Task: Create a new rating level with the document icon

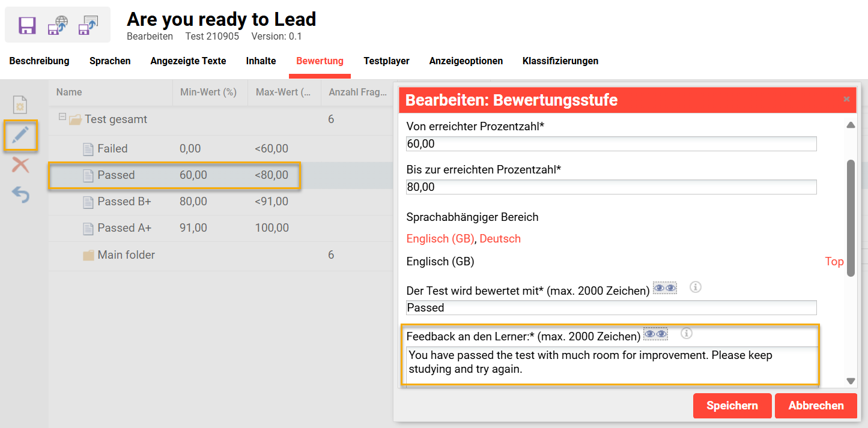Action: 20,104
